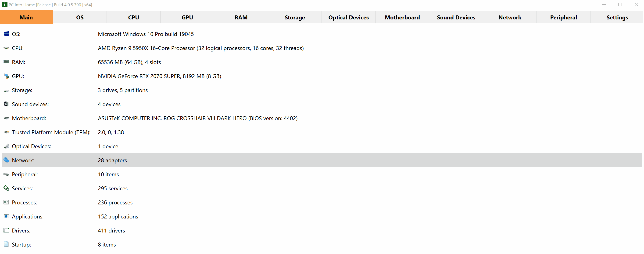Click the disc icon beside Optical Devices
This screenshot has width=644, height=254.
click(6, 146)
